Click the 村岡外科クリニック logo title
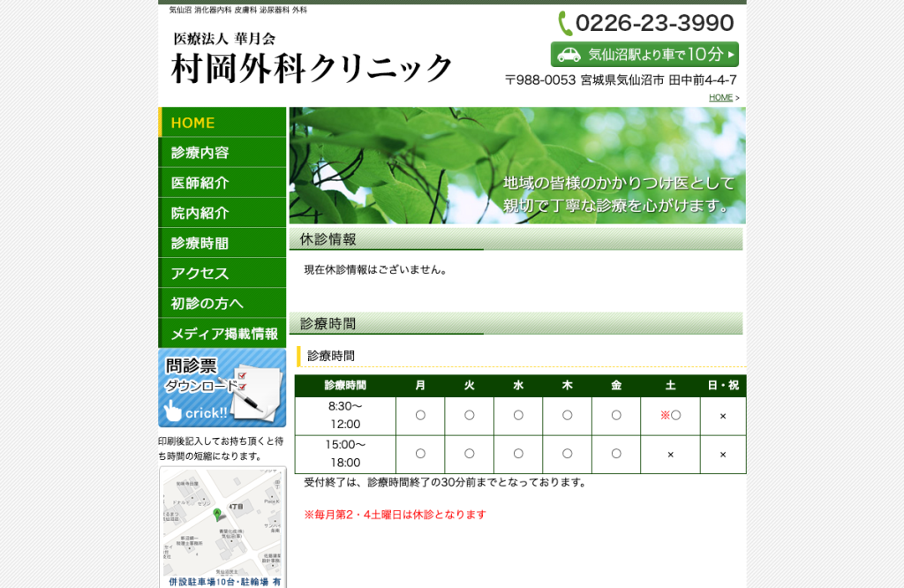Screen dimensions: 904x588 point(312,69)
